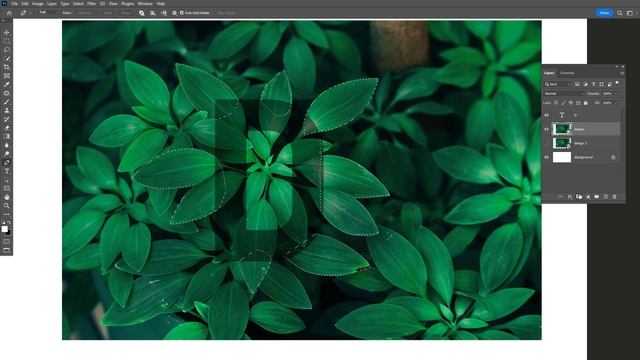Image resolution: width=640 pixels, height=360 pixels.
Task: Create a new group folder
Action: point(597,197)
